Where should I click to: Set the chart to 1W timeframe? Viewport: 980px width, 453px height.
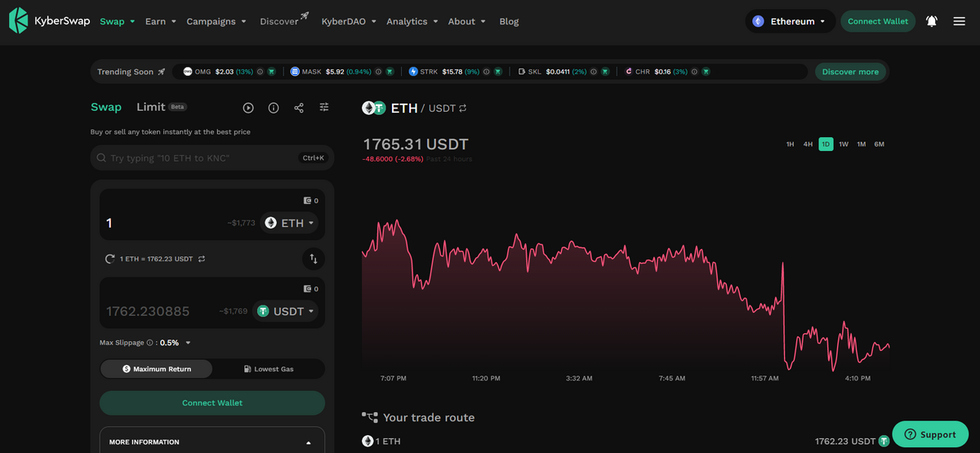coord(844,144)
